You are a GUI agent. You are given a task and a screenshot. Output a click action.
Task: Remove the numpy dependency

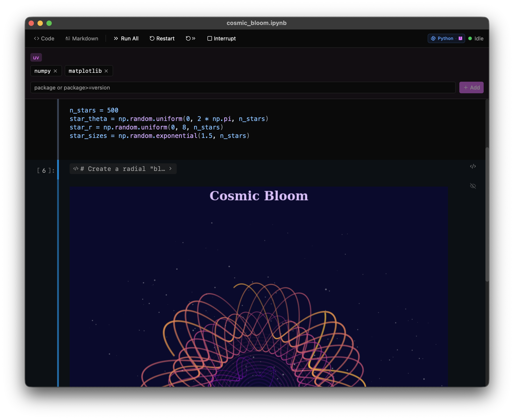click(x=55, y=71)
